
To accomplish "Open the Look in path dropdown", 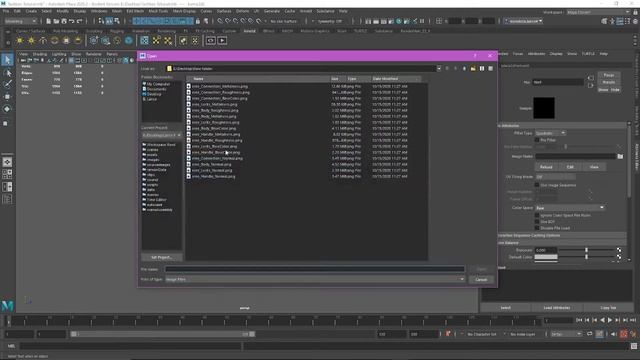I will point(439,69).
